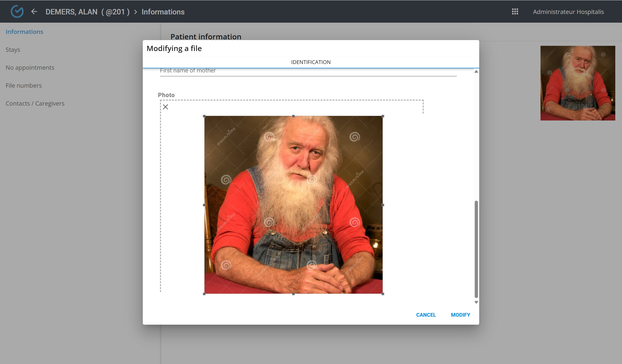Viewport: 622px width, 364px height.
Task: Open the applications grid menu
Action: [x=515, y=11]
